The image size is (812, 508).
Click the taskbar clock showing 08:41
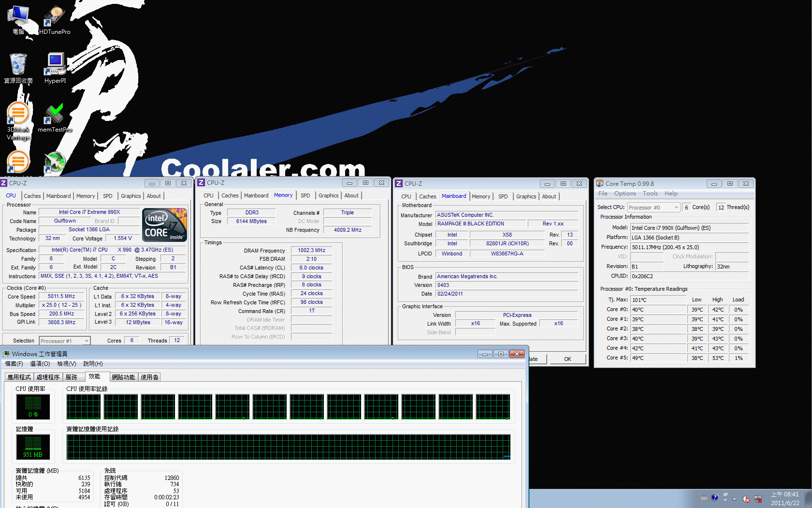785,499
